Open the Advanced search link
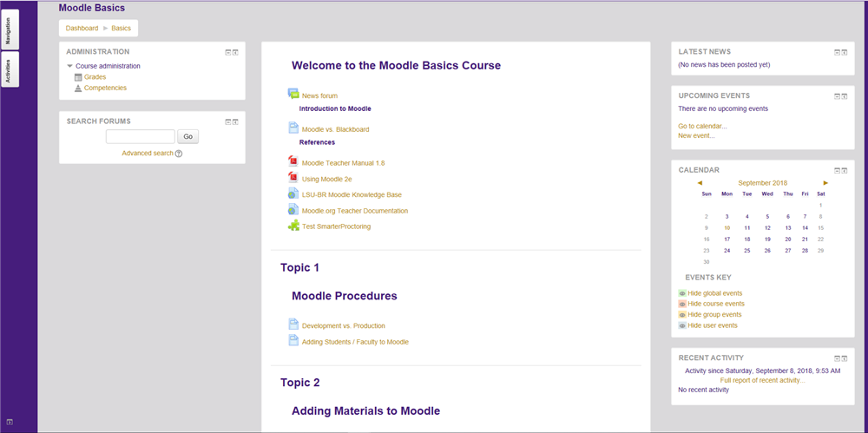This screenshot has height=433, width=868. tap(148, 154)
